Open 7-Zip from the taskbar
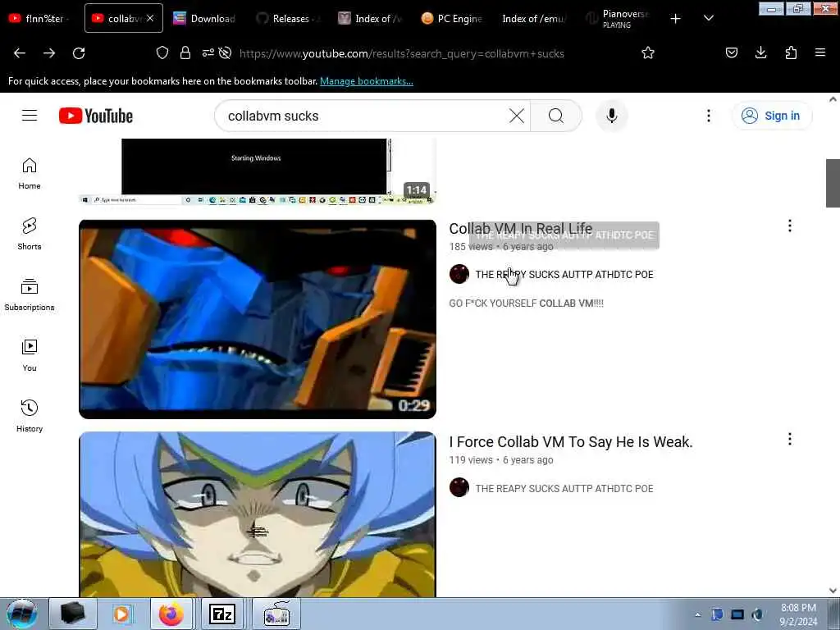The width and height of the screenshot is (840, 630). click(x=222, y=614)
